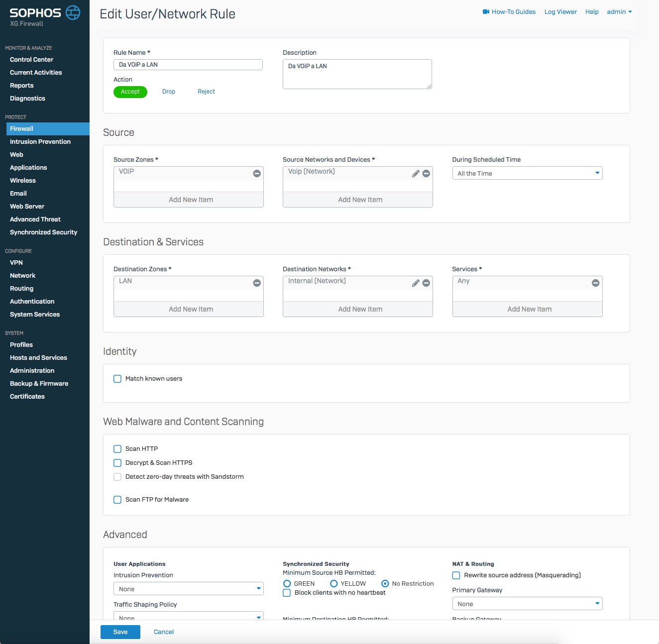Viewport: 659px width, 644px height.
Task: Click the Sophos XG Firewall logo
Action: pyautogui.click(x=45, y=16)
